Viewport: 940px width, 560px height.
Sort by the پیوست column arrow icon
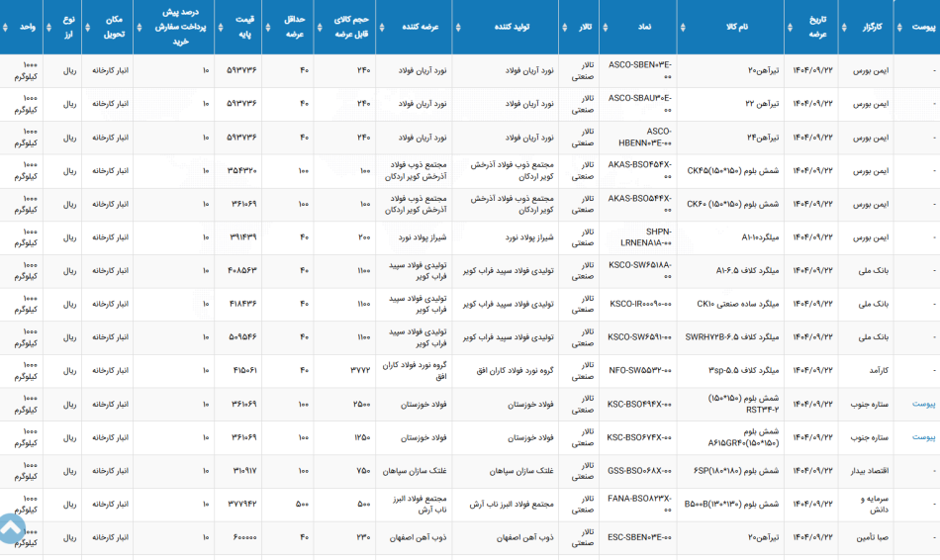[899, 27]
